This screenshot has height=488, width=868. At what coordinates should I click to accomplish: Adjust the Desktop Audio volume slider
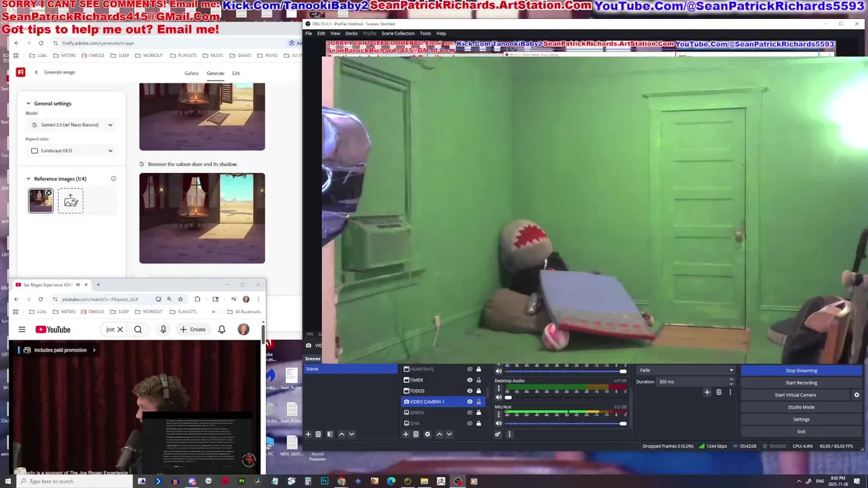tap(566, 397)
